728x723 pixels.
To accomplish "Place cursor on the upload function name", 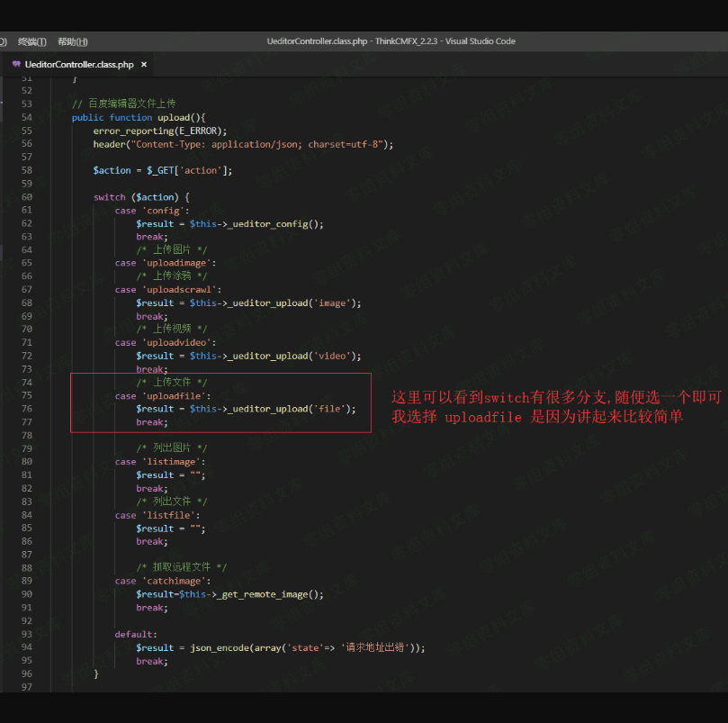I will click(173, 117).
